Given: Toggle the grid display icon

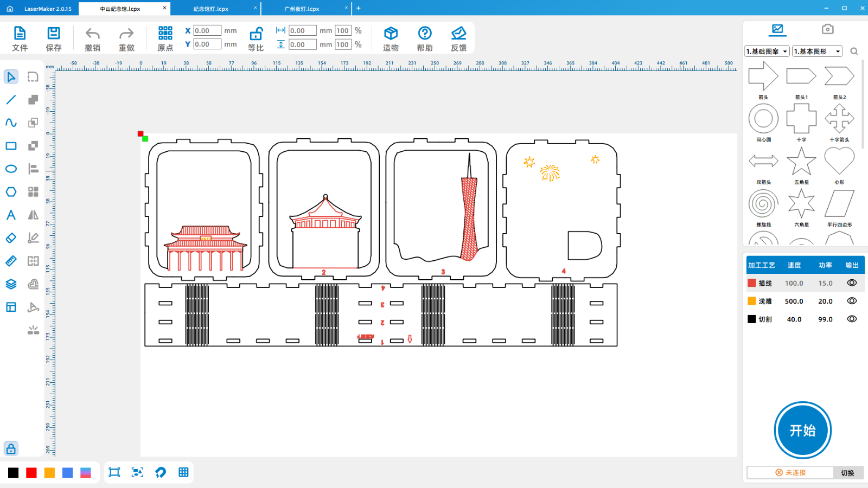Looking at the screenshot, I should [x=183, y=472].
